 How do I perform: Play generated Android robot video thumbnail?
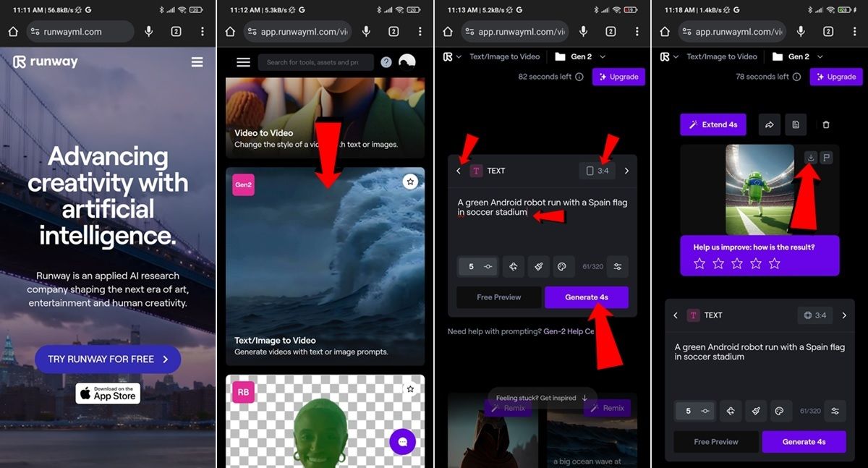point(759,190)
